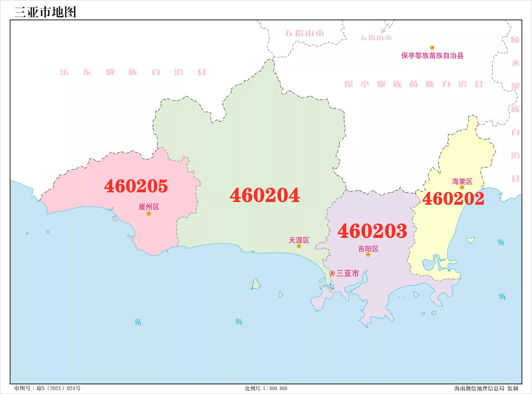Click the 审图号 approval number text
The image size is (532, 394).
pos(47,388)
